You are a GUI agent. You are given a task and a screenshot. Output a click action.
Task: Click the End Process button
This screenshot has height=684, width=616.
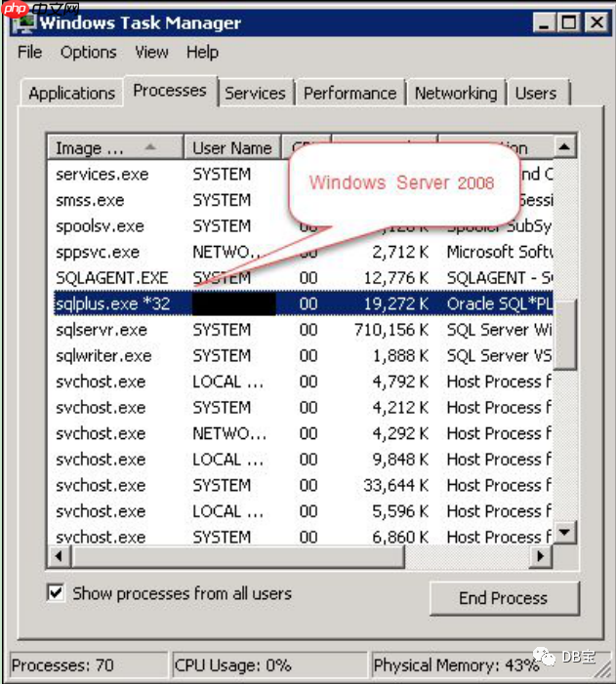[x=504, y=598]
